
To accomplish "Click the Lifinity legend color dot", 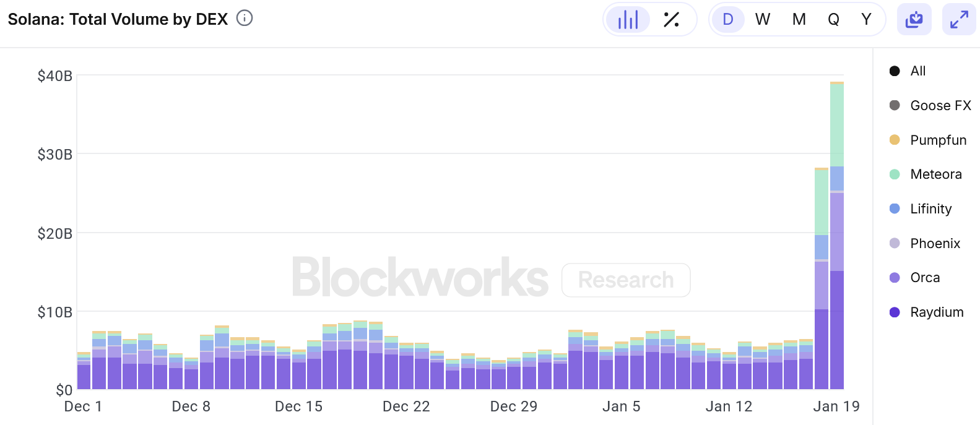I will 895,208.
